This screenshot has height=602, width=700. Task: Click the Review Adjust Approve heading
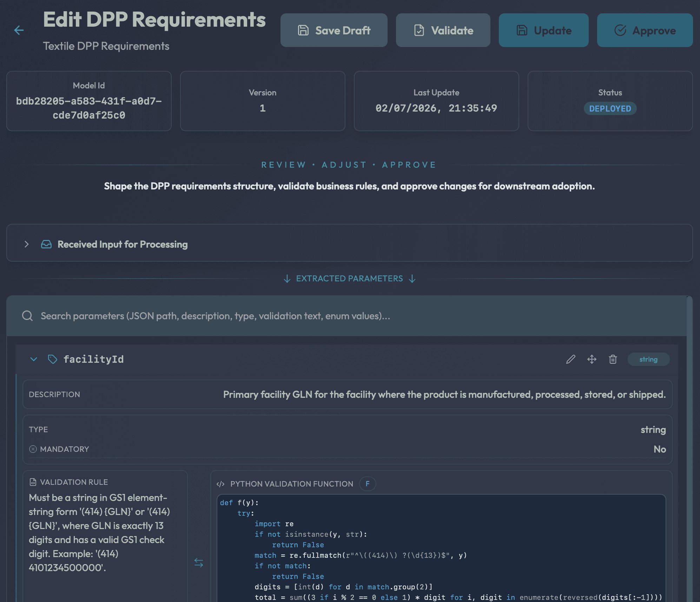[349, 165]
